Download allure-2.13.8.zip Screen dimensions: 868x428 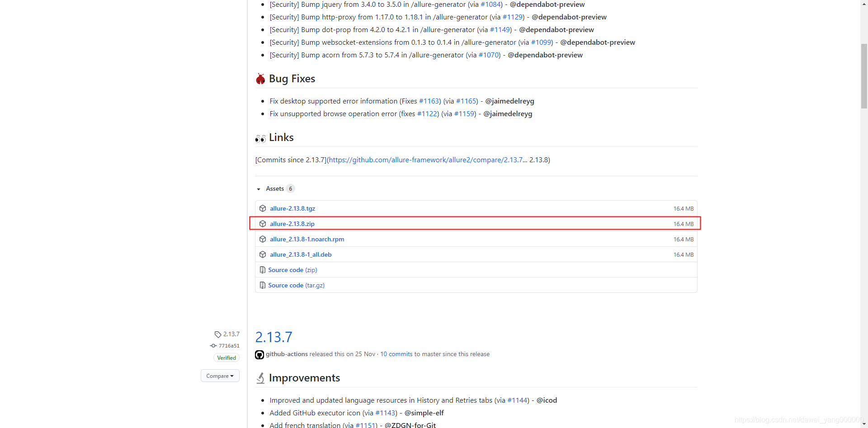292,224
